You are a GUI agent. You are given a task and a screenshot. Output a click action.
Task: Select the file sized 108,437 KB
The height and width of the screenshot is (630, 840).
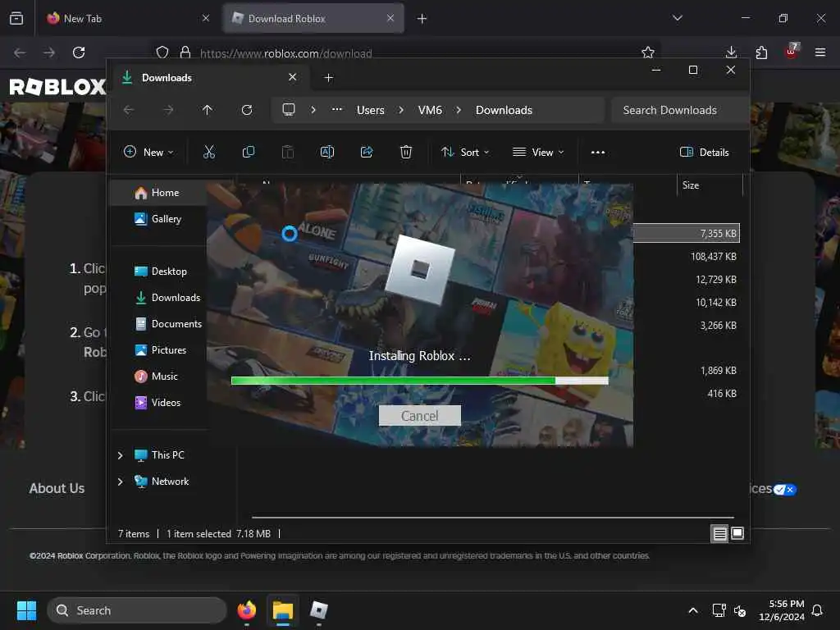(714, 257)
